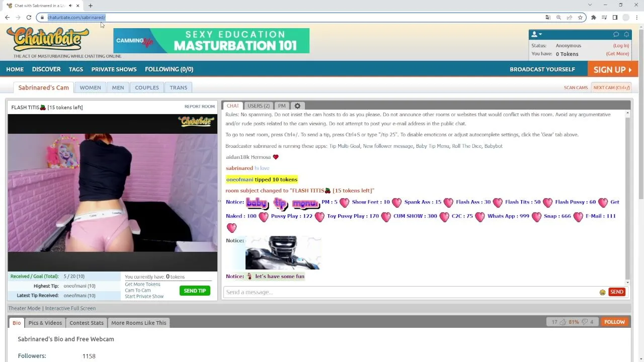Screen dimensions: 644x362
Task: Click the orange SIGN UP button
Action: pyautogui.click(x=613, y=69)
